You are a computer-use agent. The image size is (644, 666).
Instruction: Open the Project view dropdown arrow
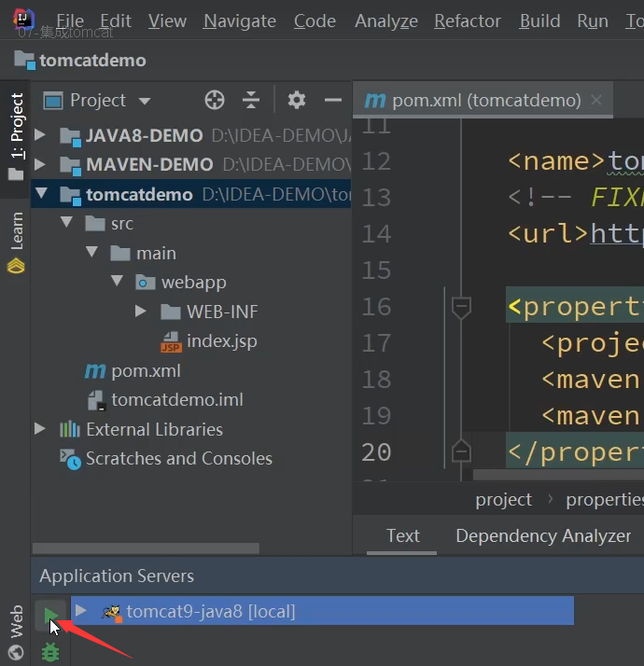[x=145, y=102]
